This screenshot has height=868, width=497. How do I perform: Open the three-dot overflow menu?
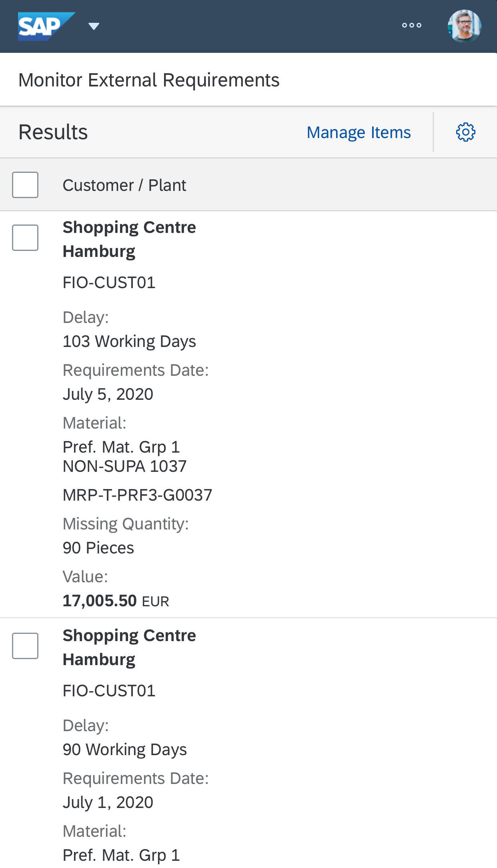[x=411, y=25]
